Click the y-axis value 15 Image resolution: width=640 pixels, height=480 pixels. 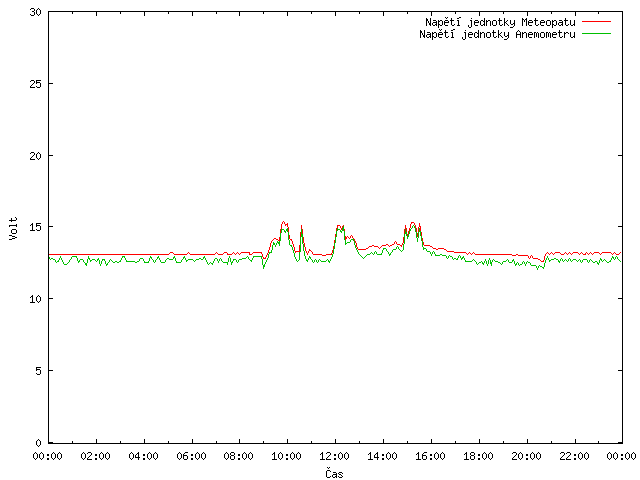(x=36, y=227)
